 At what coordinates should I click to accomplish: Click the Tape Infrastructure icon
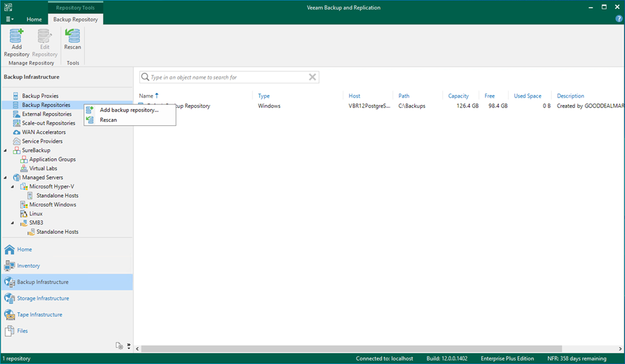(x=9, y=315)
